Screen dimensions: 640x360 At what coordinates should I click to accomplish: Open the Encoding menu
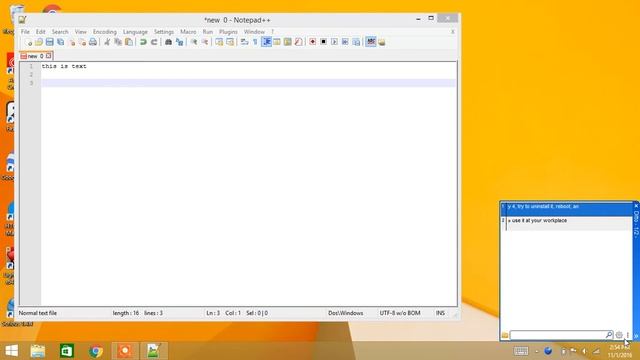point(104,32)
